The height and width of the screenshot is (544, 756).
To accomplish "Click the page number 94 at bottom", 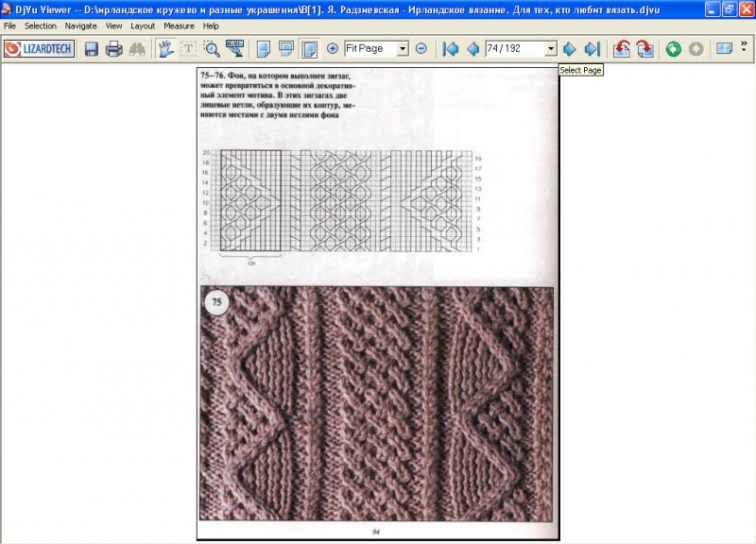I will tap(376, 532).
